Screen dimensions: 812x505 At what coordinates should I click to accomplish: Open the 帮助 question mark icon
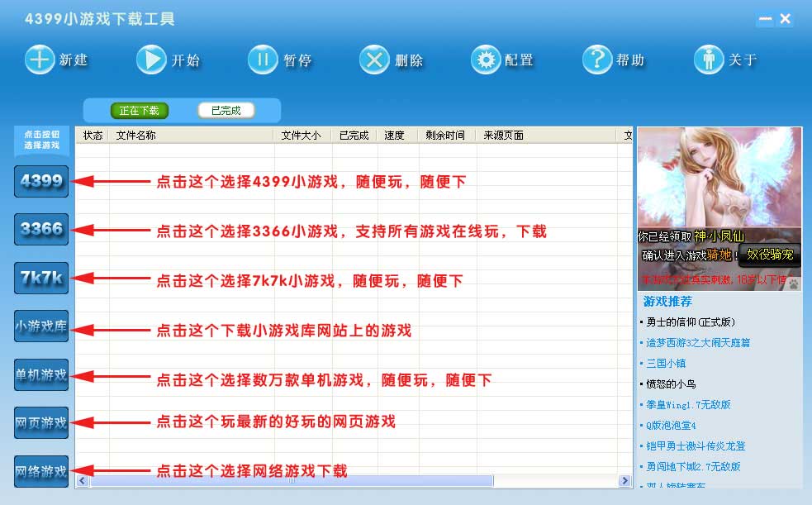(597, 60)
